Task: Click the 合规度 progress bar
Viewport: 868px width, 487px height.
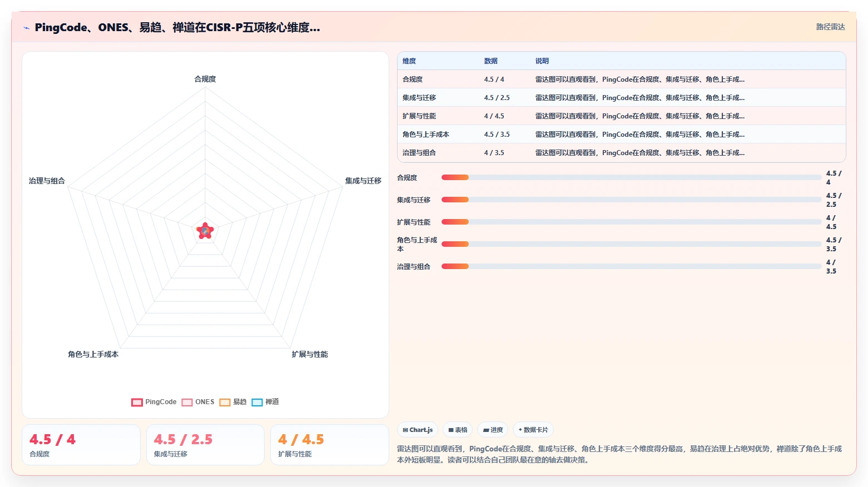Action: tap(631, 177)
